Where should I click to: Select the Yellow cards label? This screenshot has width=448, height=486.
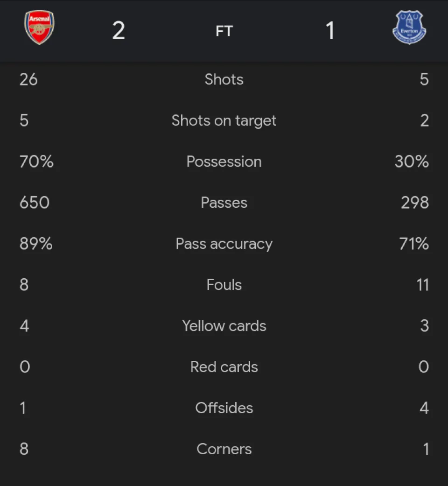(224, 326)
